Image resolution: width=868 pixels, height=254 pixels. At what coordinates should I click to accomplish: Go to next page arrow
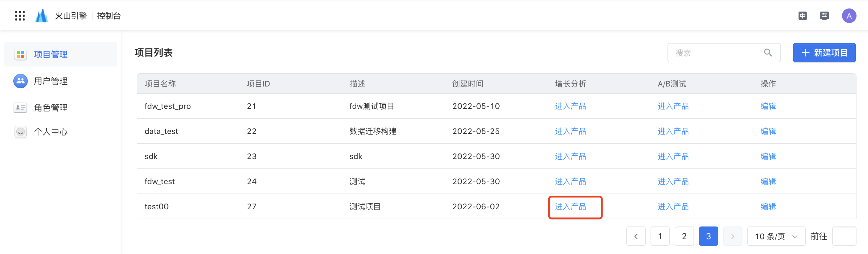[733, 236]
